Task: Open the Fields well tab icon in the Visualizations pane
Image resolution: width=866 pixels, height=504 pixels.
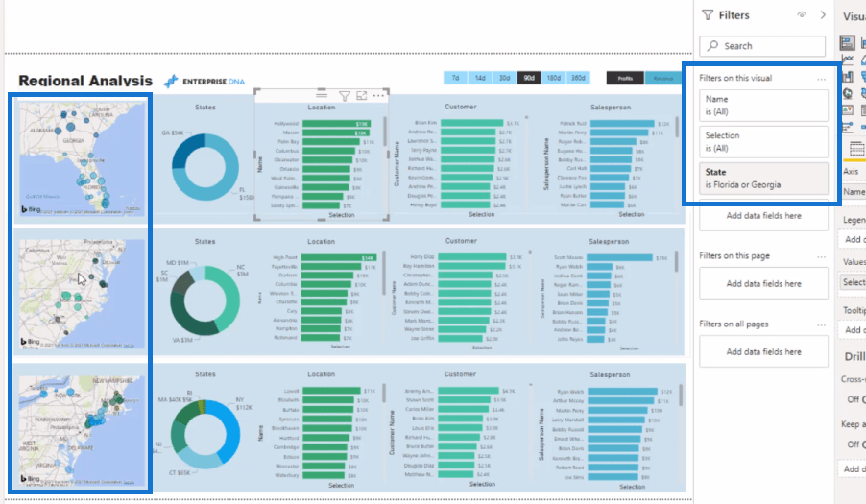Action: [x=856, y=148]
